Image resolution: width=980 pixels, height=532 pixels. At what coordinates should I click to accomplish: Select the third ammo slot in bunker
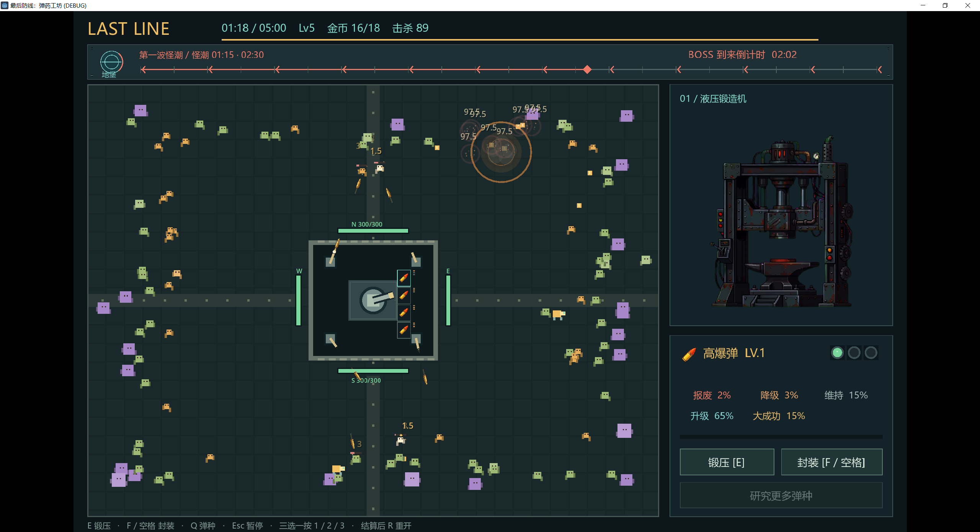(x=404, y=312)
